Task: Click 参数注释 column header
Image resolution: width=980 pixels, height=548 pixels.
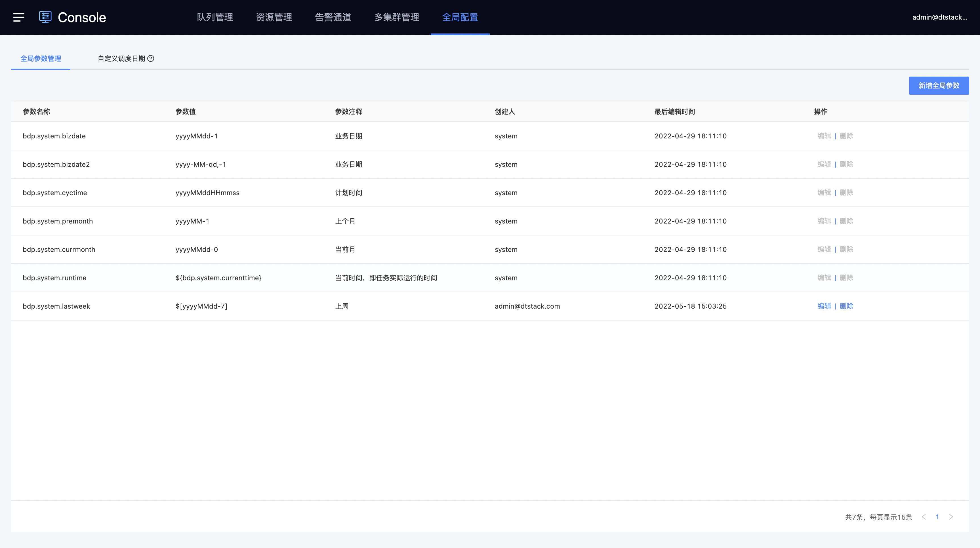Action: coord(348,111)
